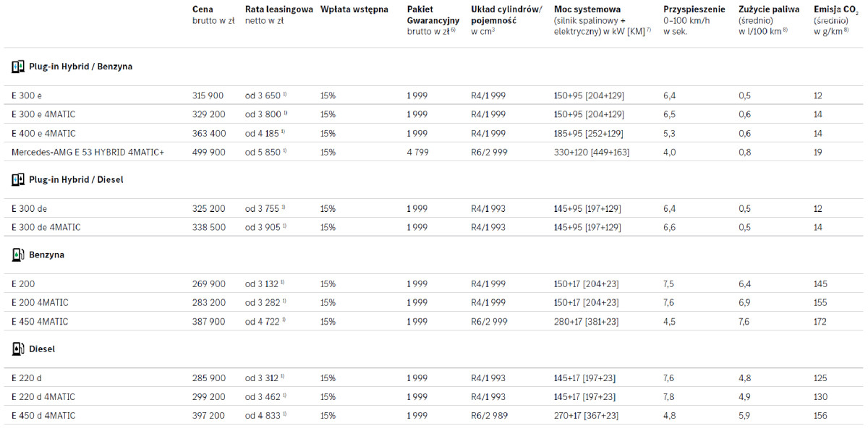Click the 499 900 price value
The image size is (868, 431).
point(208,153)
